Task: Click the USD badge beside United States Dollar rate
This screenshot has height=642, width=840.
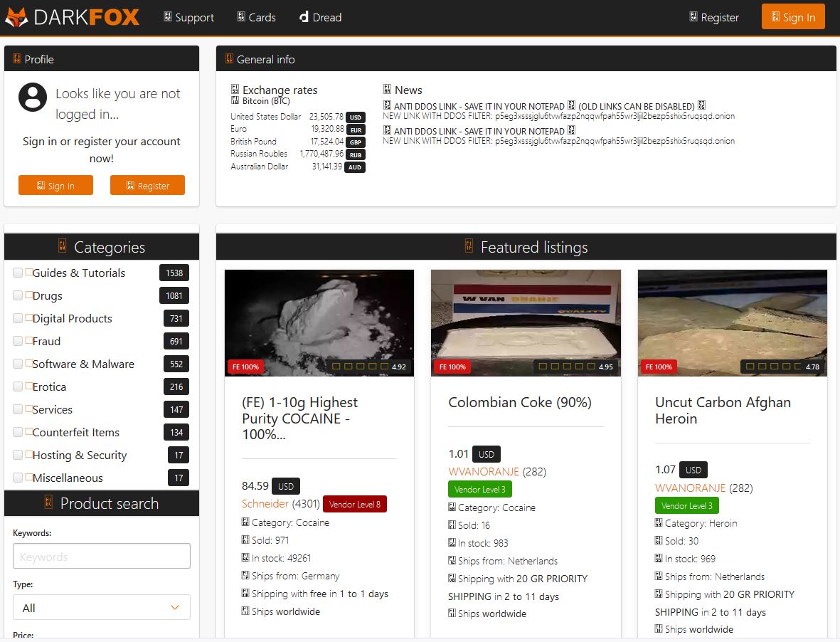Action: [355, 117]
